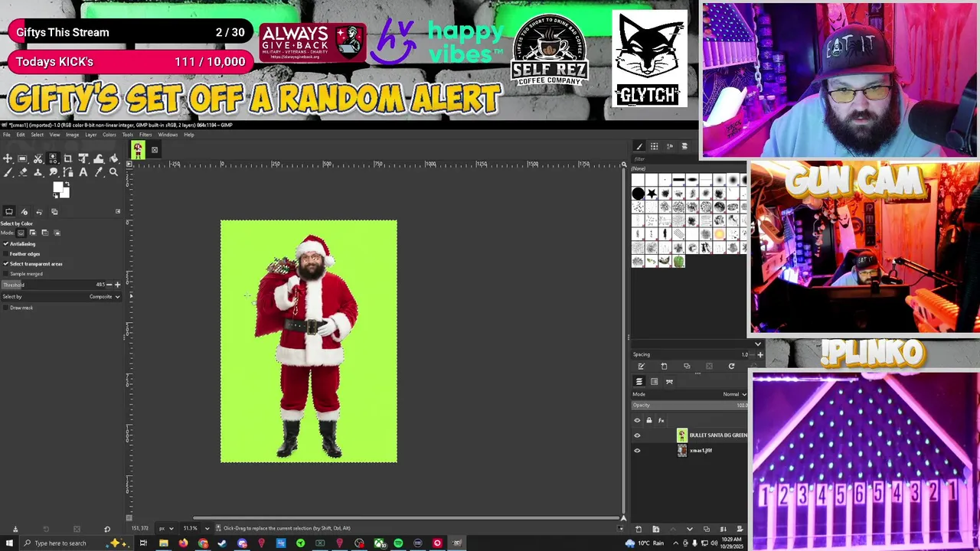Toggle Select transparent areas checkbox
980x551 pixels.
(5, 263)
